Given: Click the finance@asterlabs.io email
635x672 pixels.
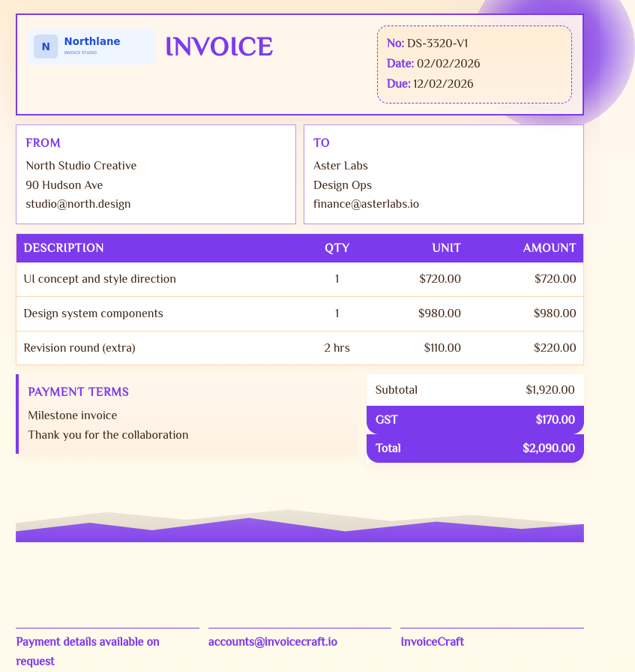Looking at the screenshot, I should coord(367,204).
